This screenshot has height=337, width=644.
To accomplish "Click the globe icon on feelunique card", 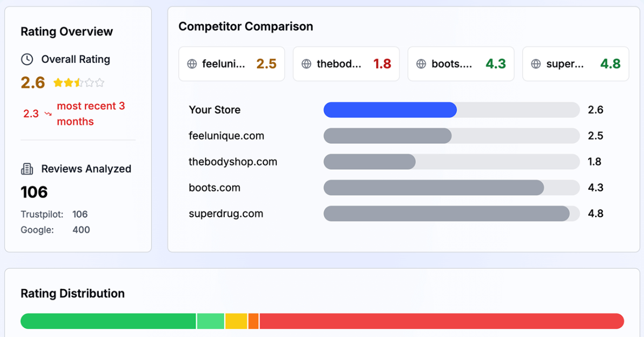I will click(x=192, y=64).
